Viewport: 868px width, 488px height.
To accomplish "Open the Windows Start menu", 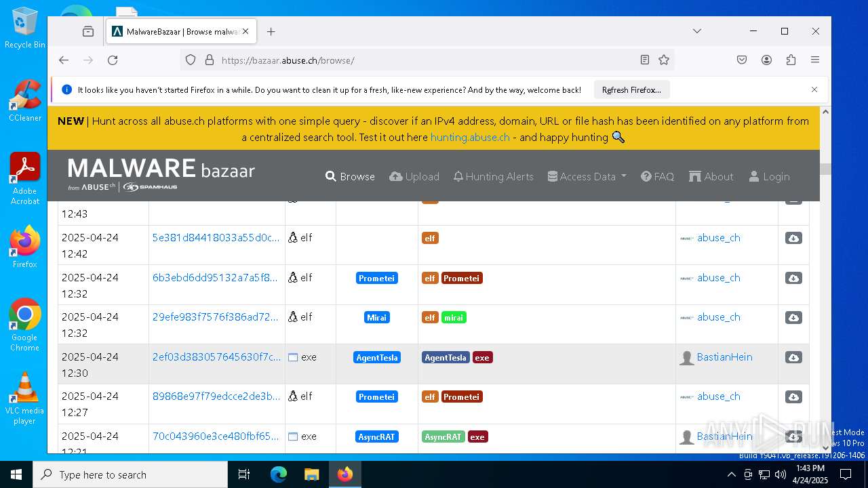I will pos(16,474).
